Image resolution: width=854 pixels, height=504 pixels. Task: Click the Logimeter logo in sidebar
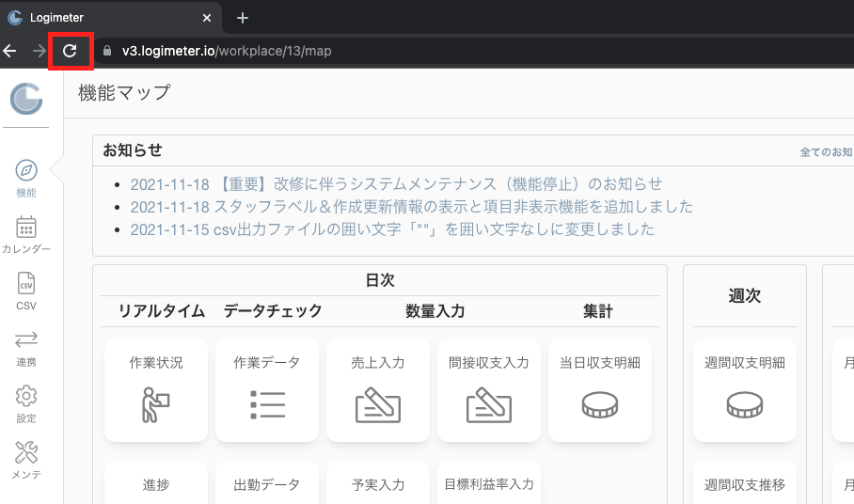pyautogui.click(x=26, y=99)
